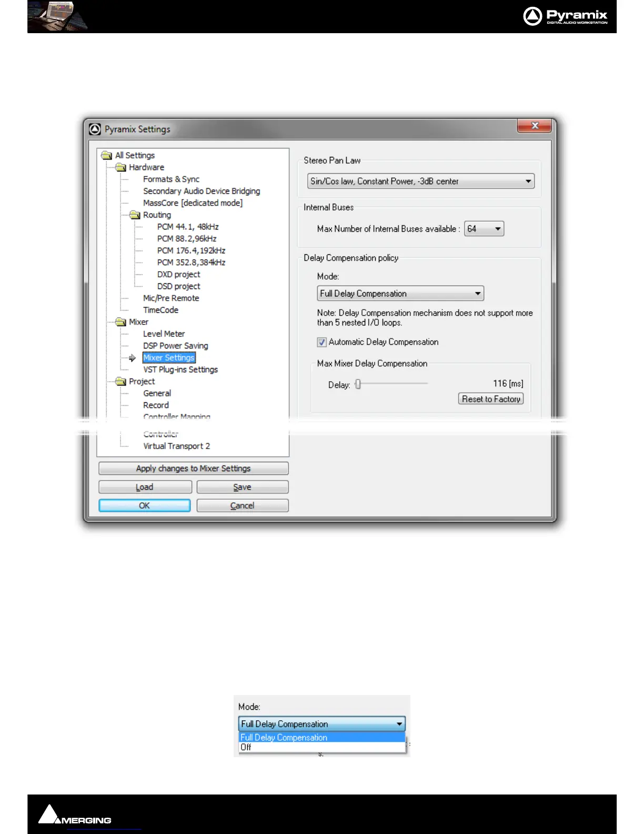Open the All Settings folder icon
Image resolution: width=644 pixels, height=834 pixels.
pos(107,155)
